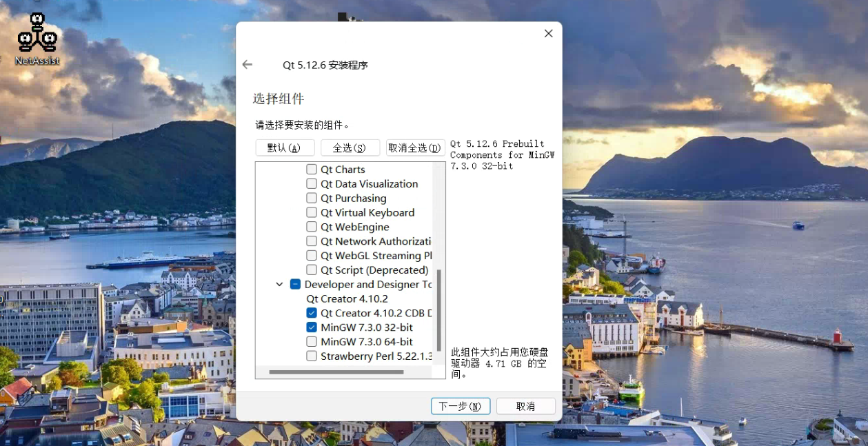Select the Strawberry Perl 5.22.1.3 label
Viewport: 868px width, 446px height.
point(376,356)
